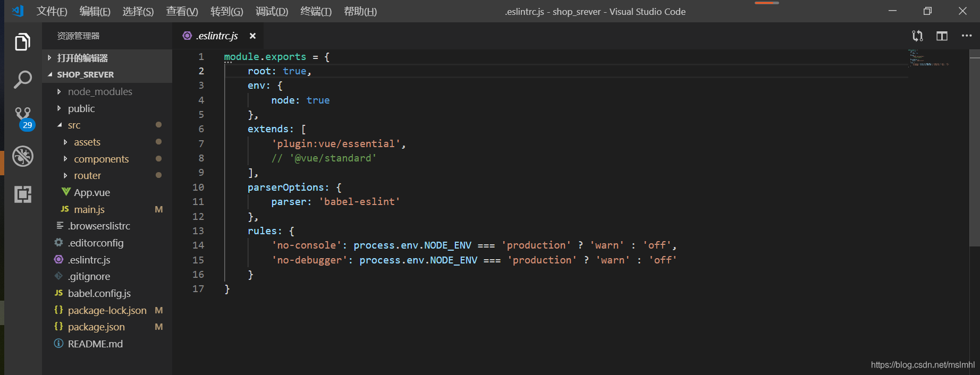
Task: Open App.vue from the file tree
Action: click(92, 192)
